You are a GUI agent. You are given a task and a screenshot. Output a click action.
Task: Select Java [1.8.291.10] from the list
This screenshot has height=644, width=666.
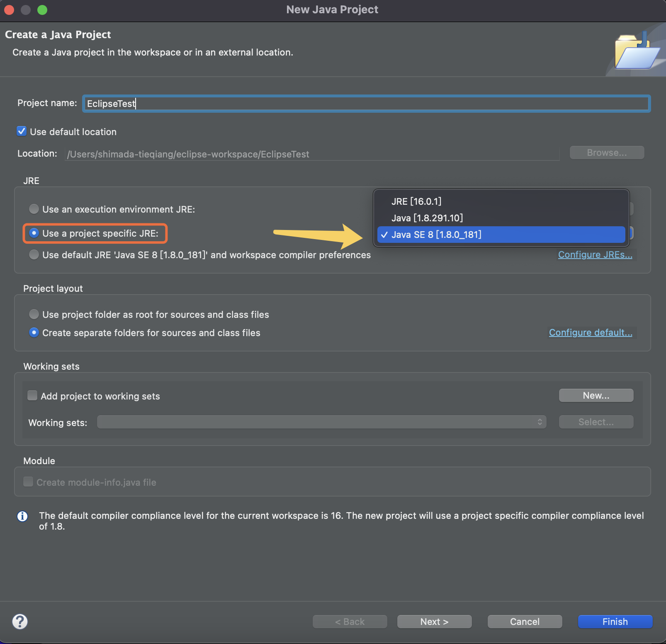coord(427,218)
